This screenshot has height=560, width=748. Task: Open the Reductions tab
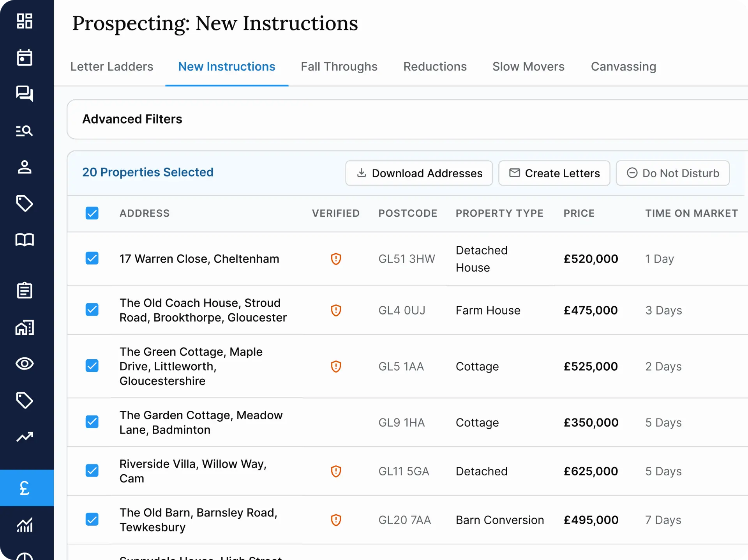435,67
